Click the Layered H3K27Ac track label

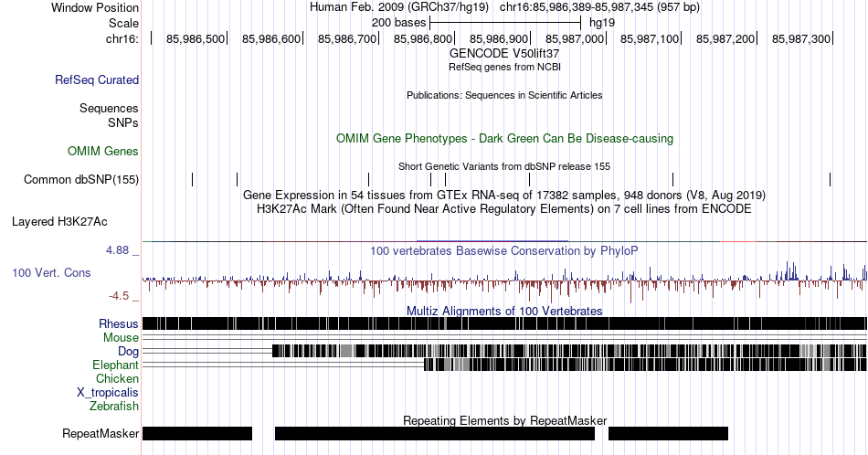click(59, 222)
